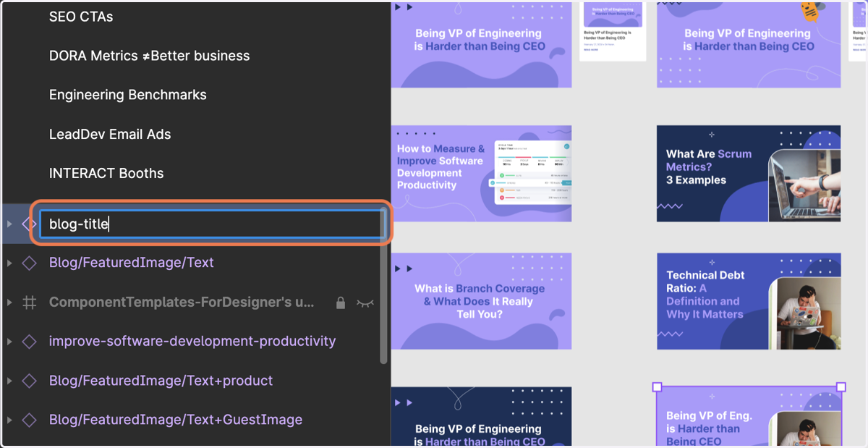Click the top-right resize handle of the selected frame
The width and height of the screenshot is (868, 448).
[841, 387]
